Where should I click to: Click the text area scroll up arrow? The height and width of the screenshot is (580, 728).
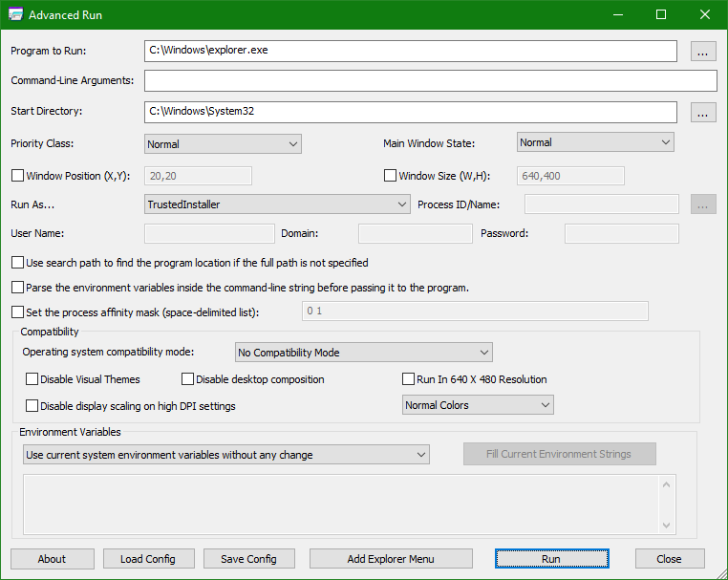(667, 484)
